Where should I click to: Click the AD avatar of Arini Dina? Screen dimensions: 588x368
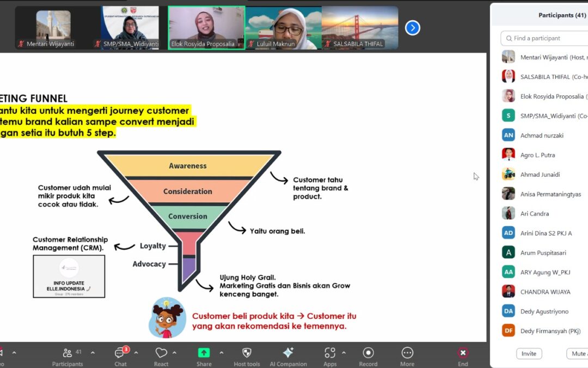coord(509,233)
